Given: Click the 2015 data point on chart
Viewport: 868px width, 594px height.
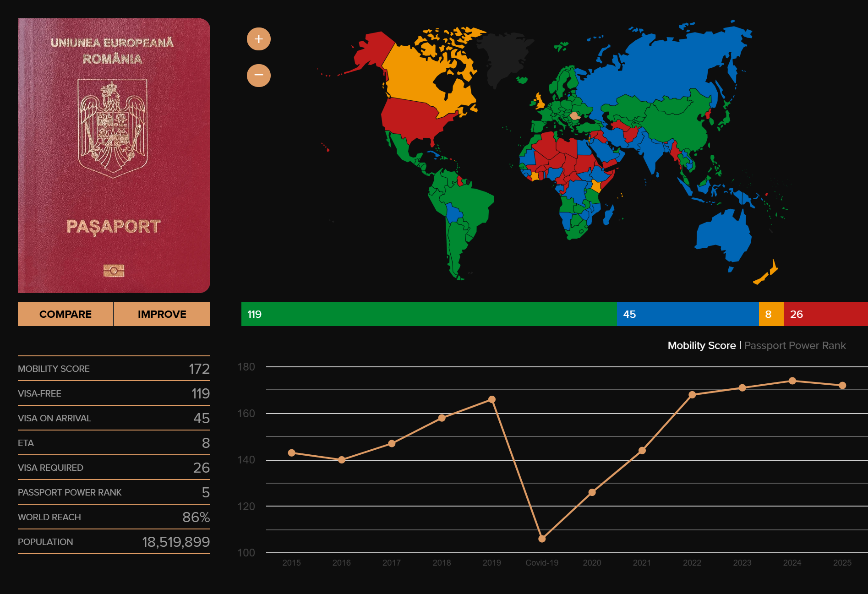Looking at the screenshot, I should click(292, 453).
